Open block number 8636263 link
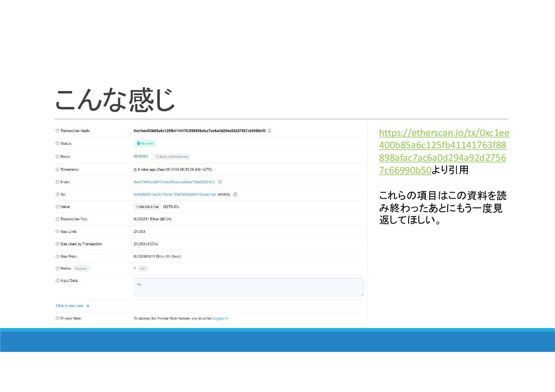The width and height of the screenshot is (555, 392). pyautogui.click(x=141, y=156)
